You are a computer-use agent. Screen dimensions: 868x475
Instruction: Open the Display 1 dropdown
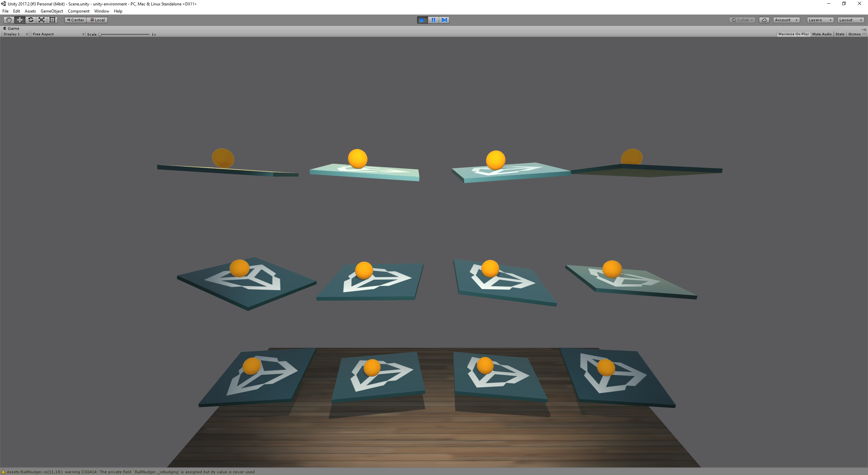click(16, 34)
